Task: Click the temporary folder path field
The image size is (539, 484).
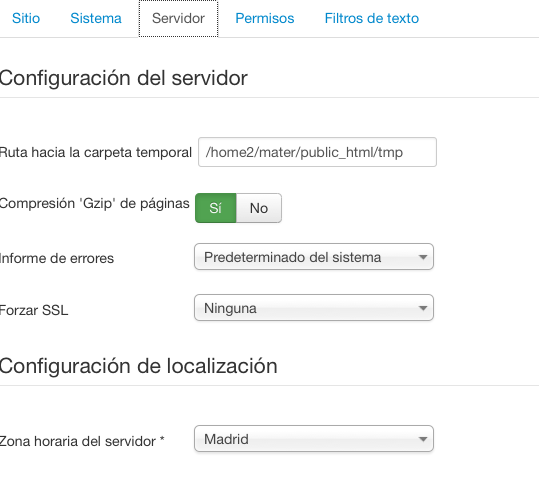Action: [x=317, y=152]
